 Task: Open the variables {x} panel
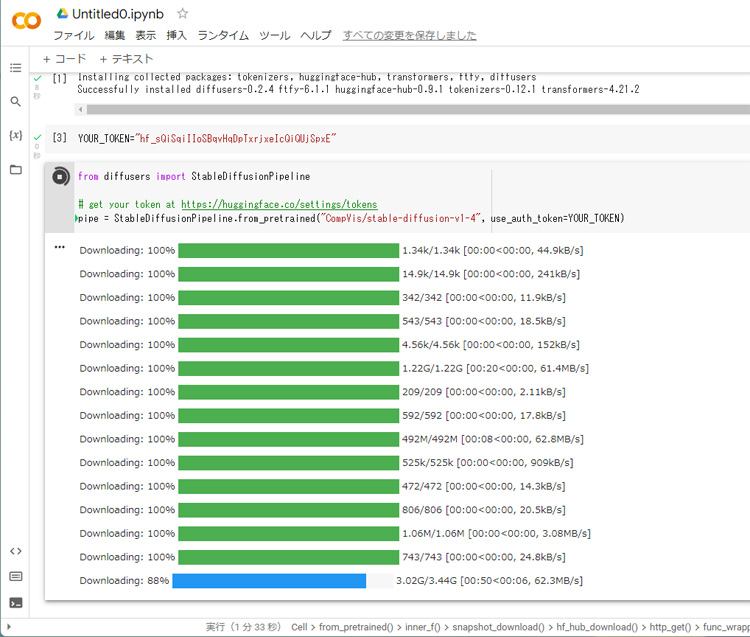click(x=16, y=135)
